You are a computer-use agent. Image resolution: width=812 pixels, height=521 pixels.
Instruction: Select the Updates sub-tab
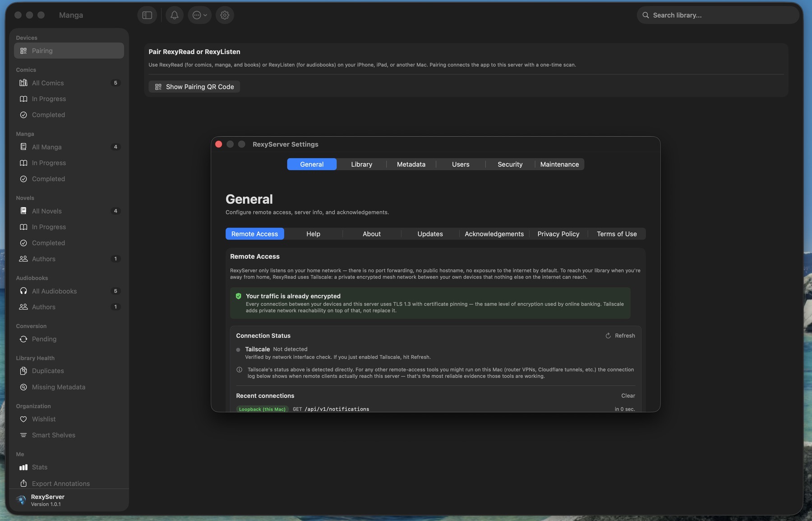[430, 234]
